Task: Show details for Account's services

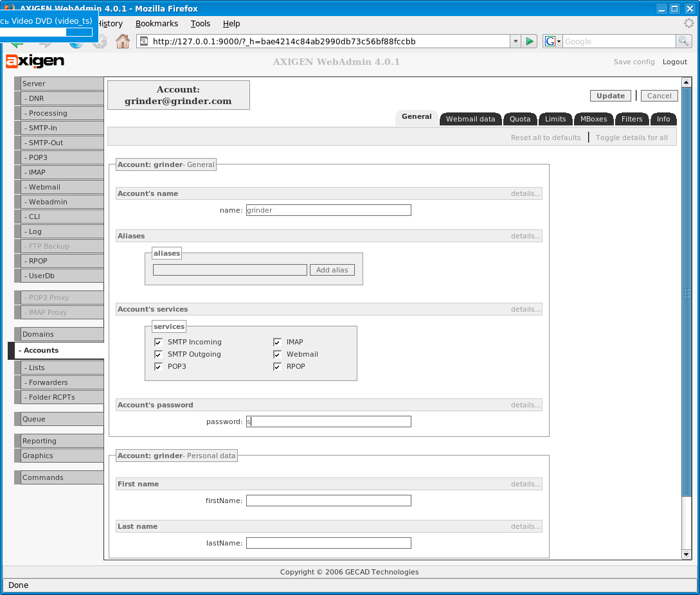Action: [525, 309]
